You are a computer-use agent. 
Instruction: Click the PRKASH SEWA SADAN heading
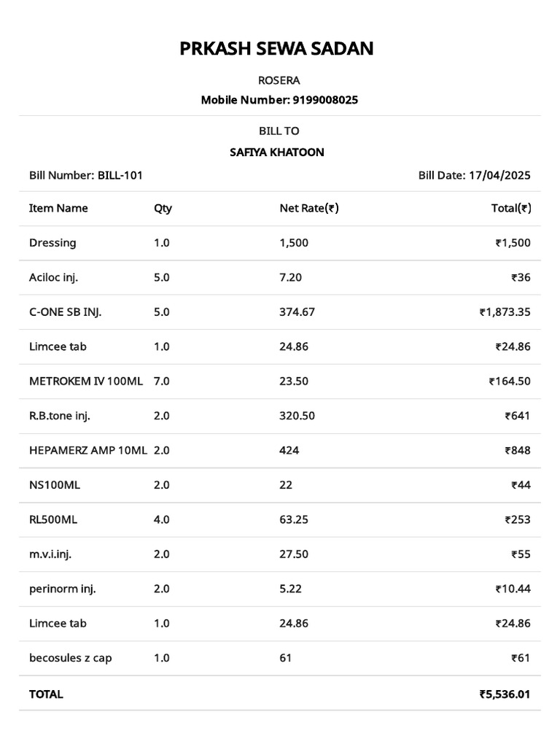(276, 49)
